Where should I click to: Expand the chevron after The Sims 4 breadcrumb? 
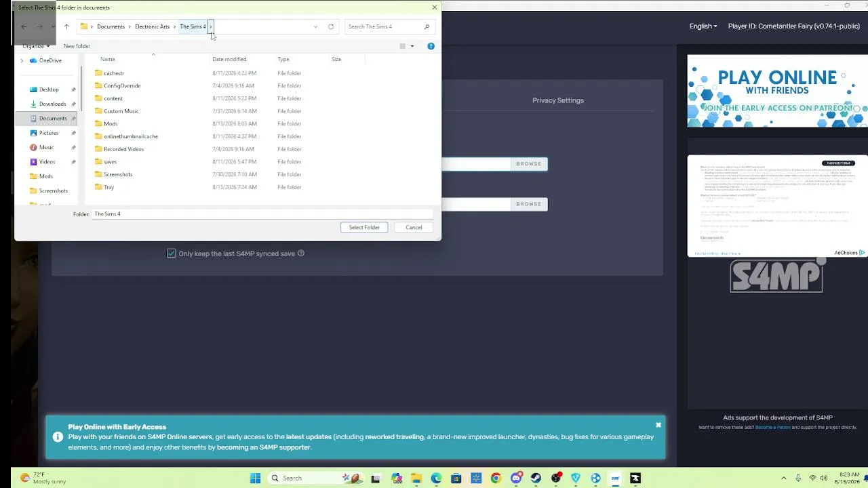coord(211,26)
